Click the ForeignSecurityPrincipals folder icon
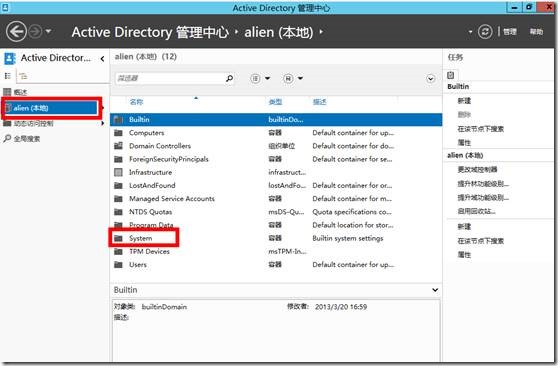 118,159
